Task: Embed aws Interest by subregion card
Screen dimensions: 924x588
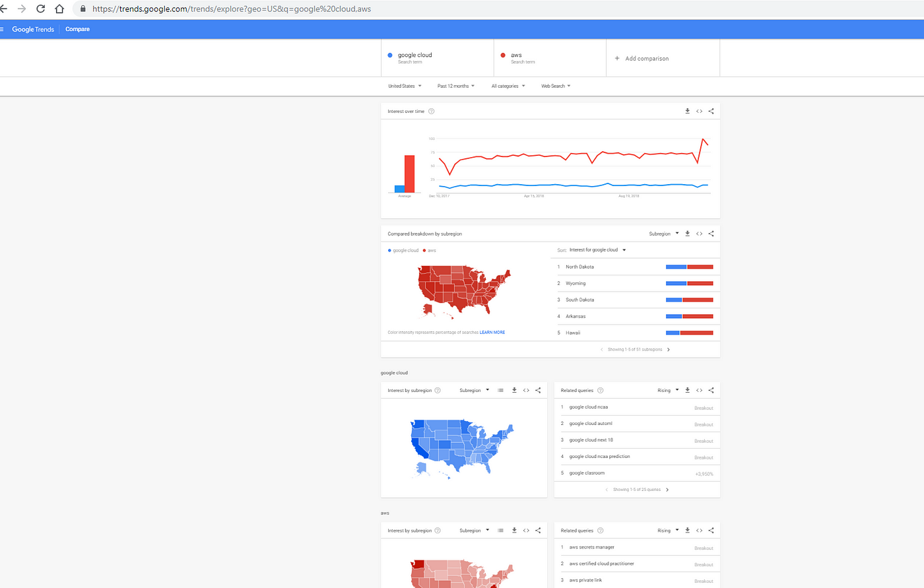Action: [526, 530]
